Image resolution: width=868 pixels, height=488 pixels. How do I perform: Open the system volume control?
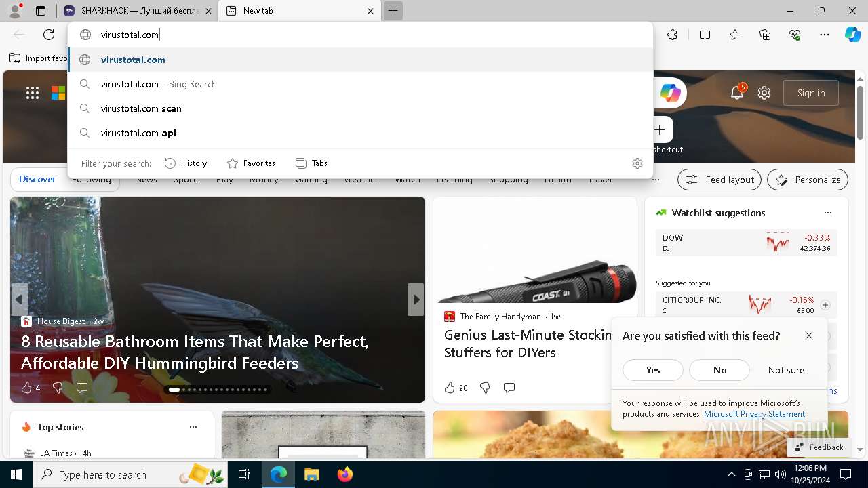click(x=781, y=474)
